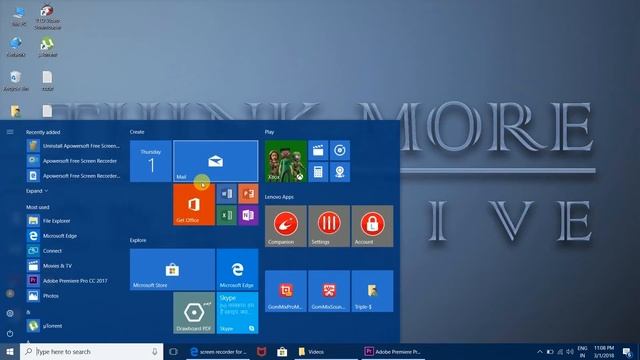Image resolution: width=640 pixels, height=360 pixels.
Task: Open the Store icon on taskbar
Action: point(282,351)
